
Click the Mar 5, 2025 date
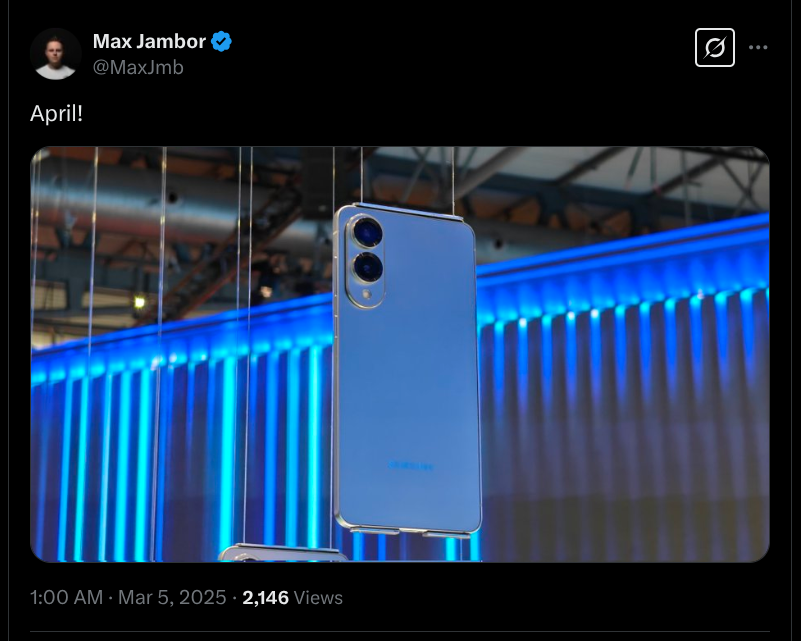[172, 598]
